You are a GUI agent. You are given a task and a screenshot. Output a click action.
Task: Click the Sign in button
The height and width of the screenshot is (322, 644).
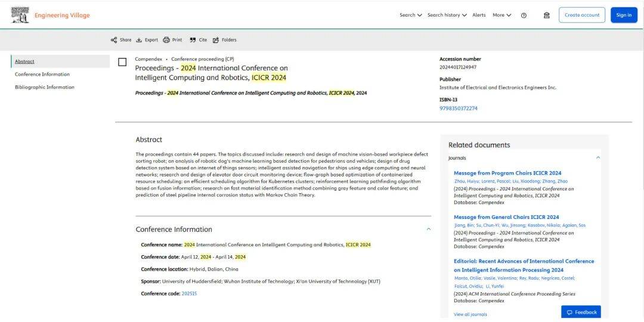624,15
